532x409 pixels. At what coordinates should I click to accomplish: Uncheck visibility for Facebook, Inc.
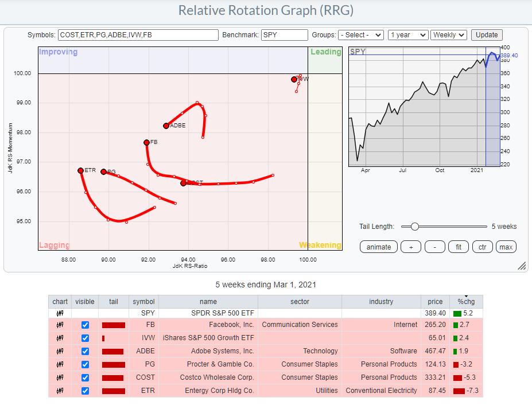(85, 325)
